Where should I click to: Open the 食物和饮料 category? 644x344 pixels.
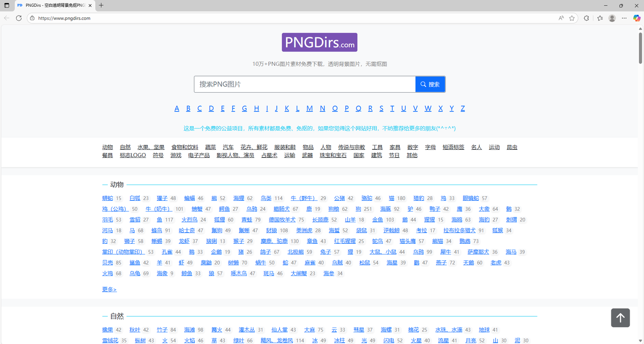click(185, 147)
